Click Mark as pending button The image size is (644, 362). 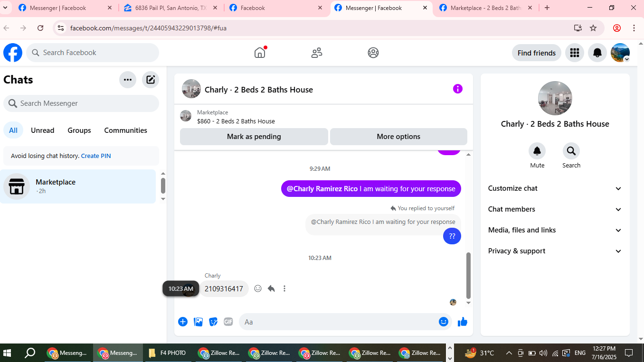254,137
